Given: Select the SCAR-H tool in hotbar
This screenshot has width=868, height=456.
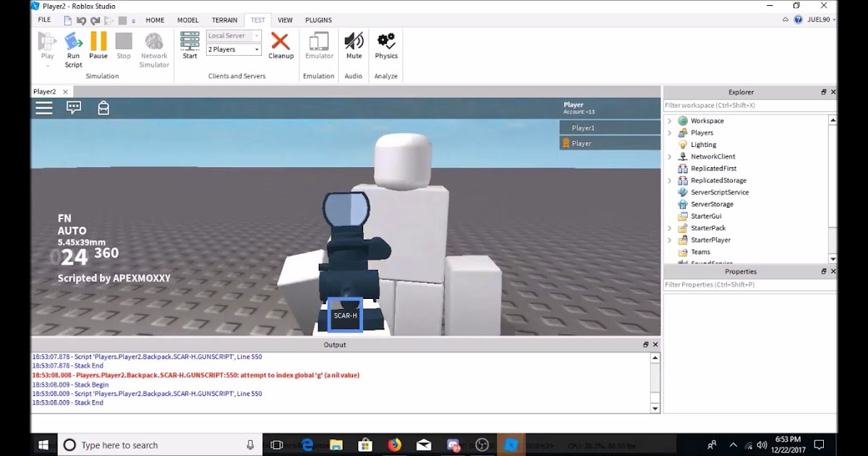Looking at the screenshot, I should tap(345, 316).
